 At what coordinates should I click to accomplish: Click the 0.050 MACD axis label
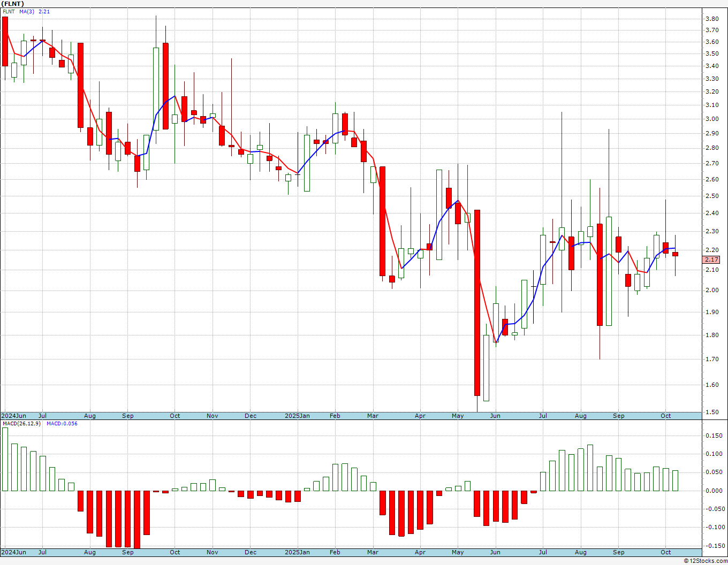pyautogui.click(x=713, y=472)
